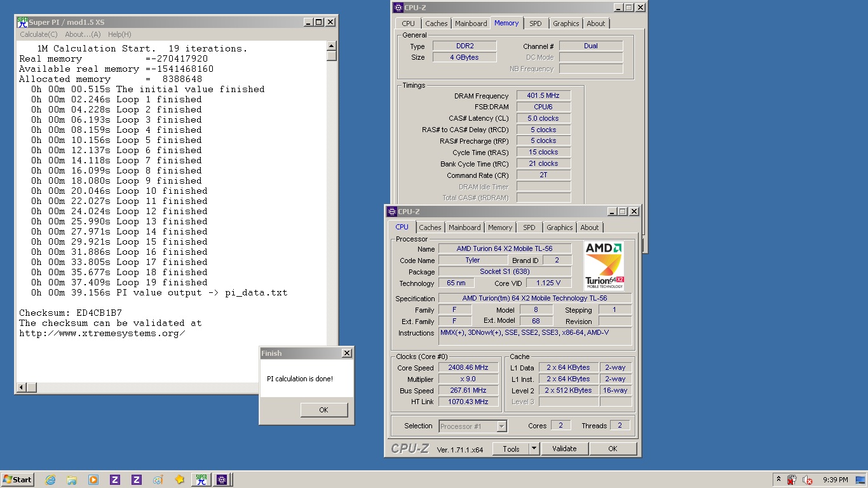Viewport: 868px width, 488px height.
Task: Close the Finish dialog with X
Action: 346,353
